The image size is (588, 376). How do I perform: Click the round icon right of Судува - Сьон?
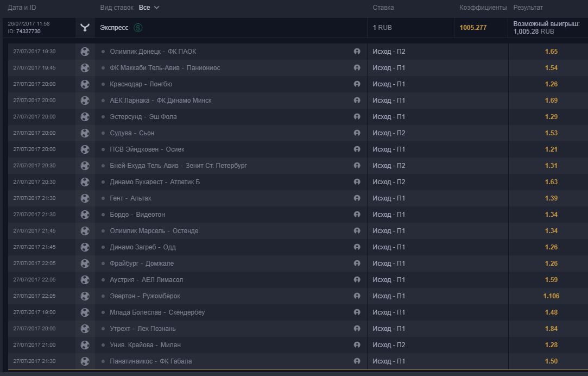click(x=357, y=133)
